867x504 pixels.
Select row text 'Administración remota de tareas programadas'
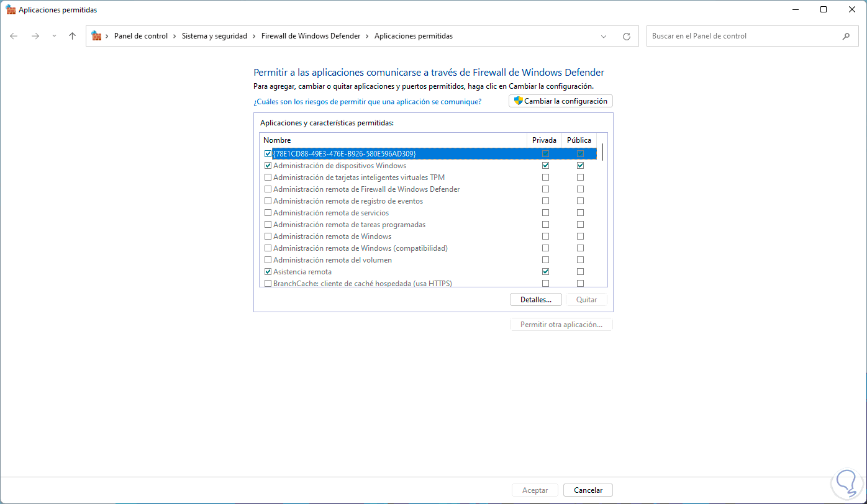coord(349,225)
